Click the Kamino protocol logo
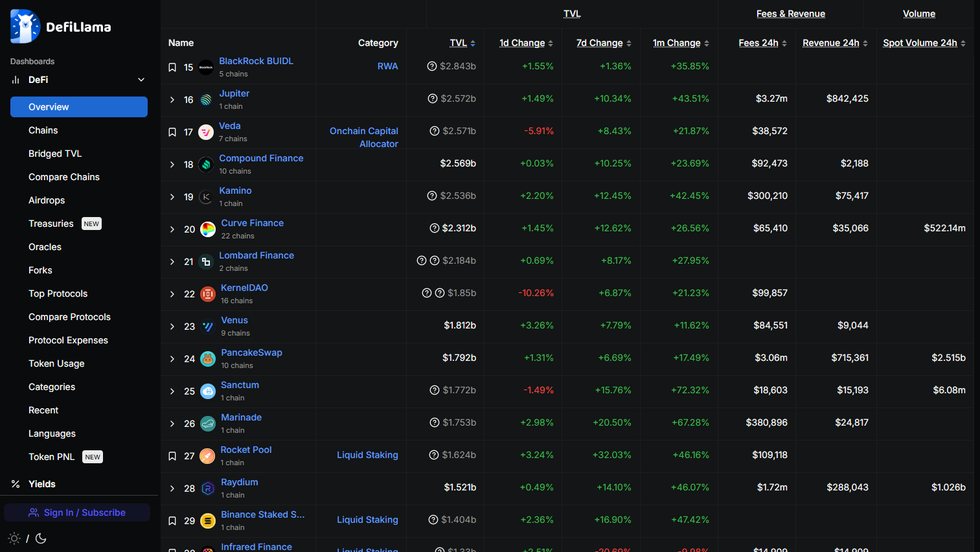 206,197
